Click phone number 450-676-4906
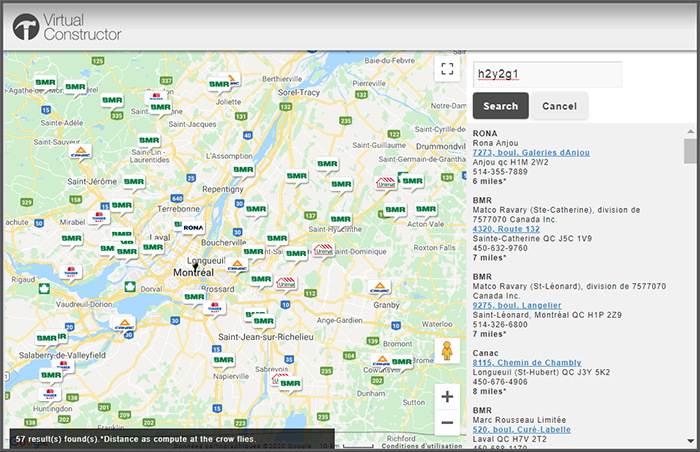This screenshot has width=700, height=452. tap(500, 382)
